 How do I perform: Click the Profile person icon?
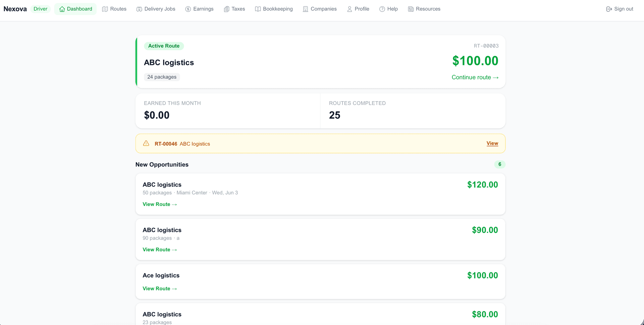pyautogui.click(x=350, y=9)
